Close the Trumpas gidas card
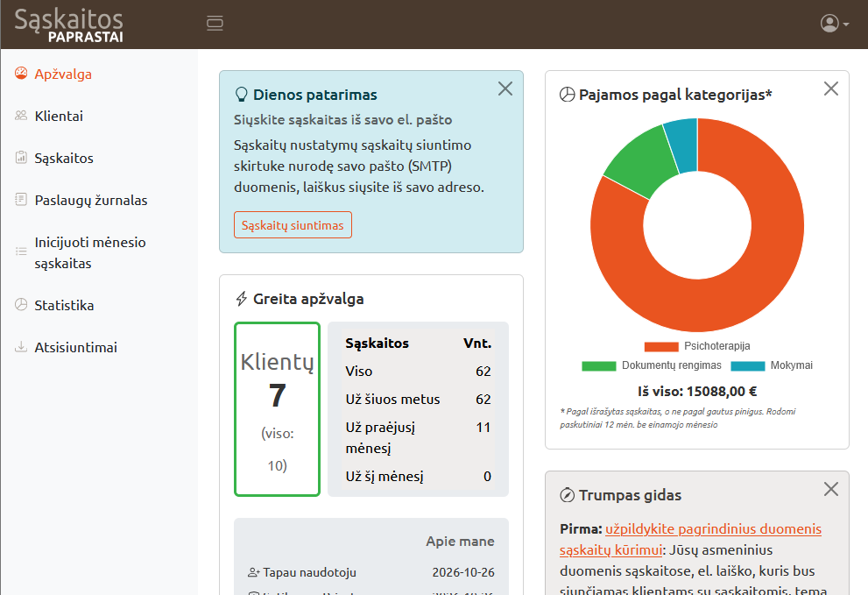 [x=831, y=489]
